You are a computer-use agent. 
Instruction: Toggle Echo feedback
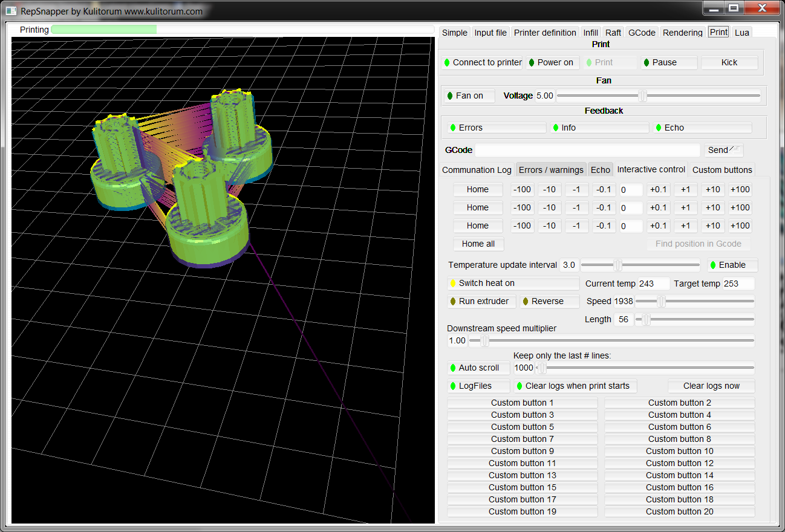click(x=703, y=128)
